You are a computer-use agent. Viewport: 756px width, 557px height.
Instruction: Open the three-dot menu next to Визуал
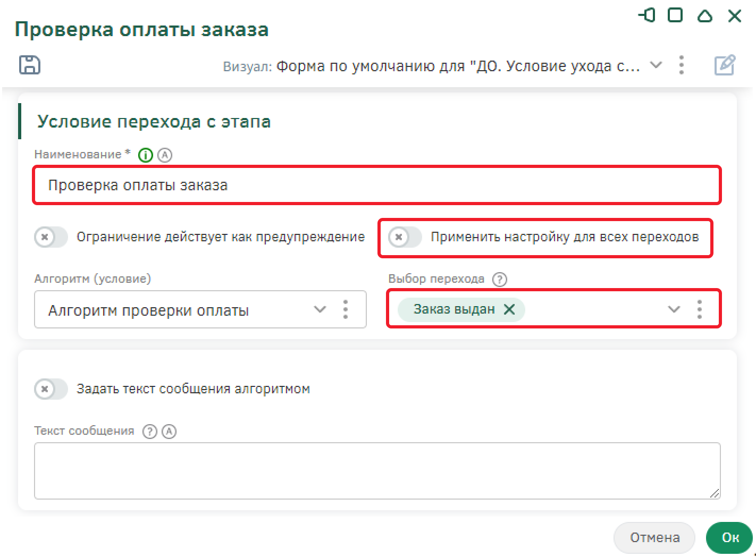[682, 65]
